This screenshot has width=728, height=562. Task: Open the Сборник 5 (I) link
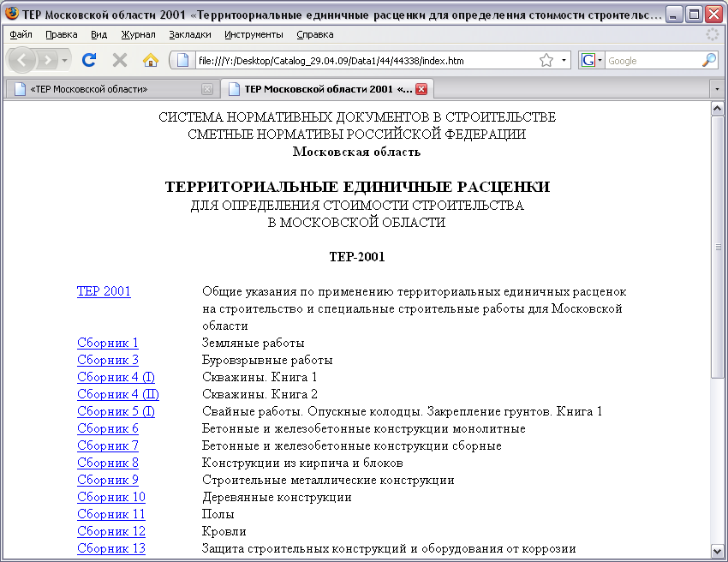click(x=116, y=411)
